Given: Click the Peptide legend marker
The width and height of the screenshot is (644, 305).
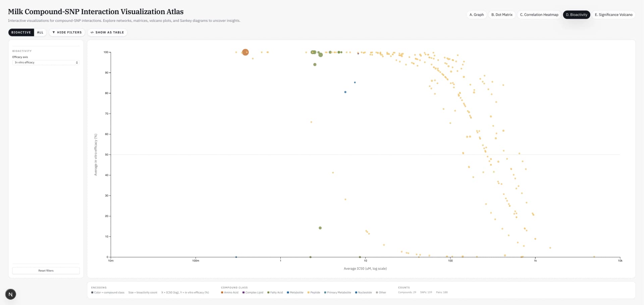Looking at the screenshot, I should (308, 293).
